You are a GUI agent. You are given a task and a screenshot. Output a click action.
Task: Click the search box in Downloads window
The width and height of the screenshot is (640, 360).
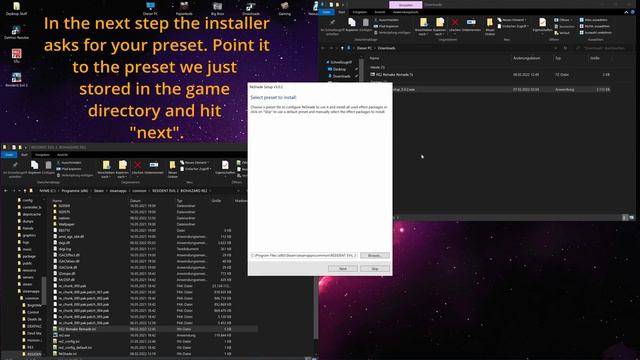[x=604, y=48]
